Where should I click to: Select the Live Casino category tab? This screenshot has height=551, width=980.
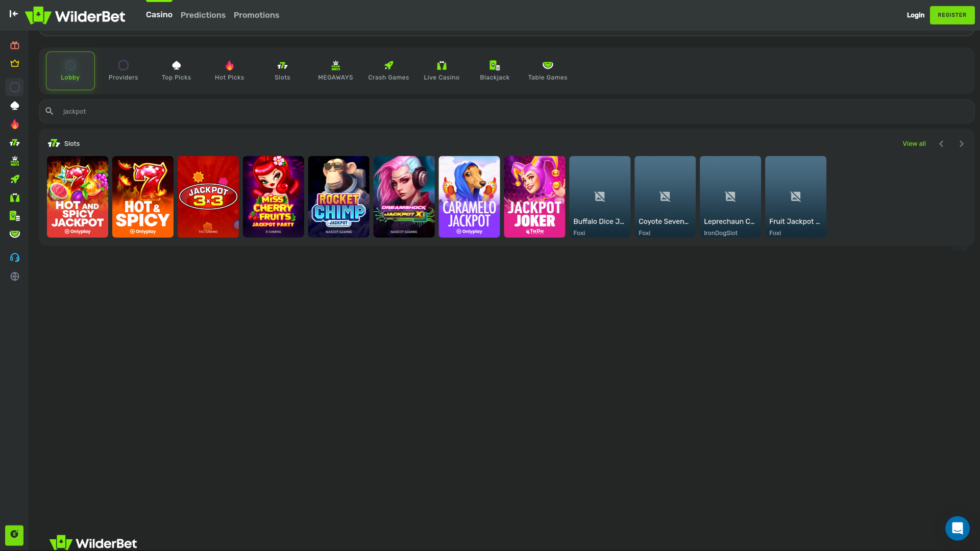coord(442,71)
